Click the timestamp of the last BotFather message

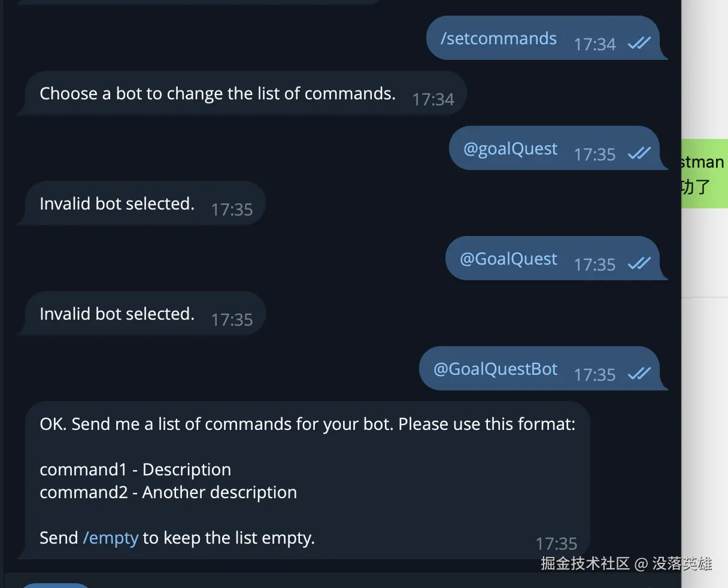tap(556, 544)
